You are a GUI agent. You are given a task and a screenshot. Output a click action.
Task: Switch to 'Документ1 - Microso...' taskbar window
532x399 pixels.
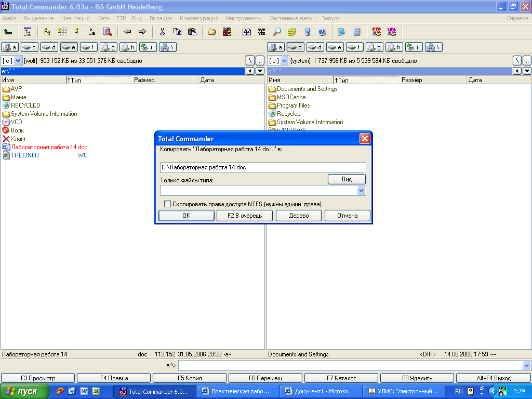click(x=321, y=392)
